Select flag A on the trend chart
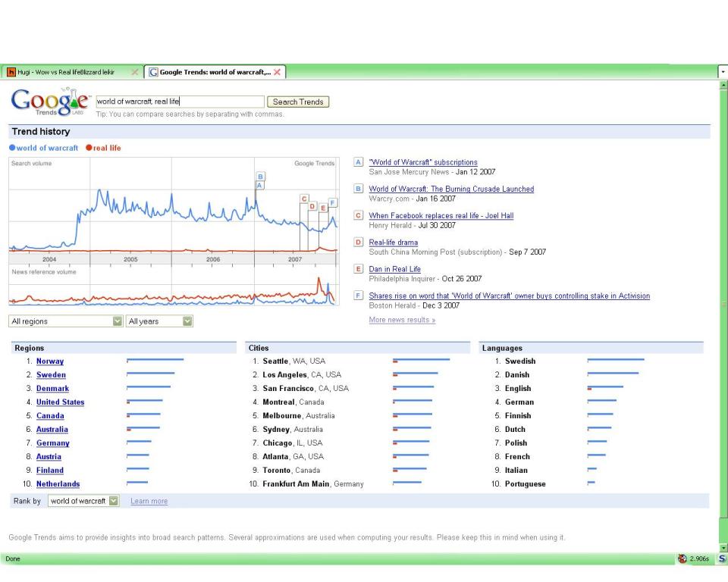Viewport: 728px width, 582px height. (x=259, y=185)
